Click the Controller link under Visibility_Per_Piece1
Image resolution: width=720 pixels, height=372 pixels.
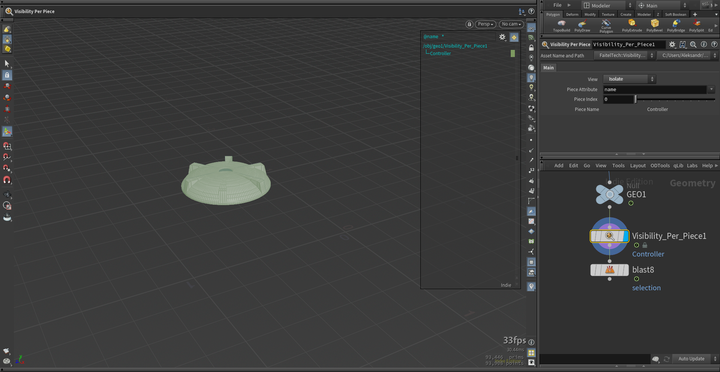click(648, 254)
